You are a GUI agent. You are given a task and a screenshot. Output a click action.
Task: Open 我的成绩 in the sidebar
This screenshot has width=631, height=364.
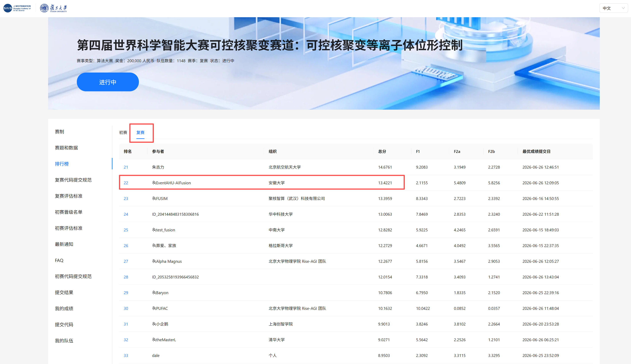pos(64,309)
